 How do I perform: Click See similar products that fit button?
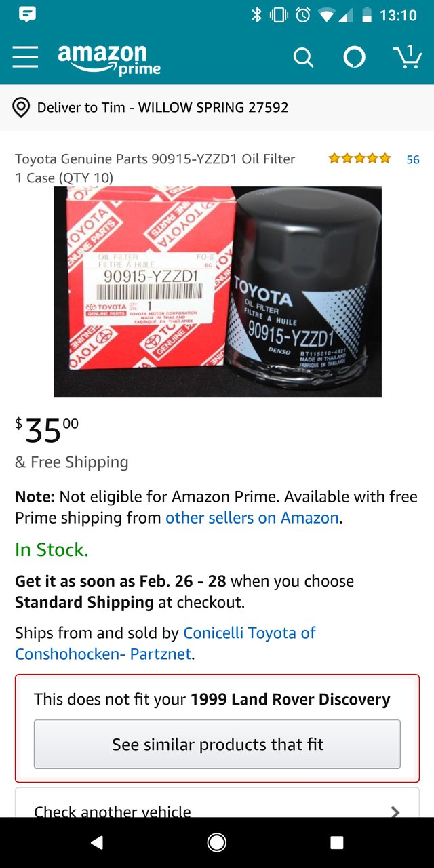(x=217, y=744)
